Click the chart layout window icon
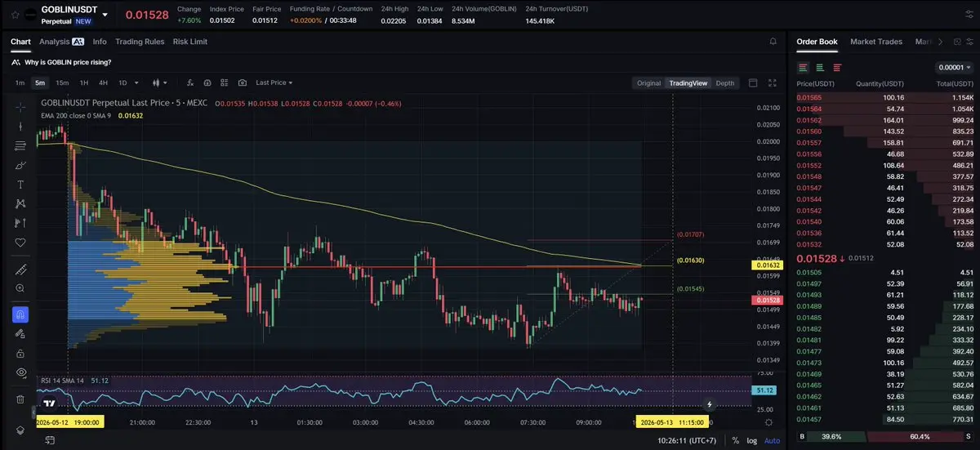 [x=753, y=82]
